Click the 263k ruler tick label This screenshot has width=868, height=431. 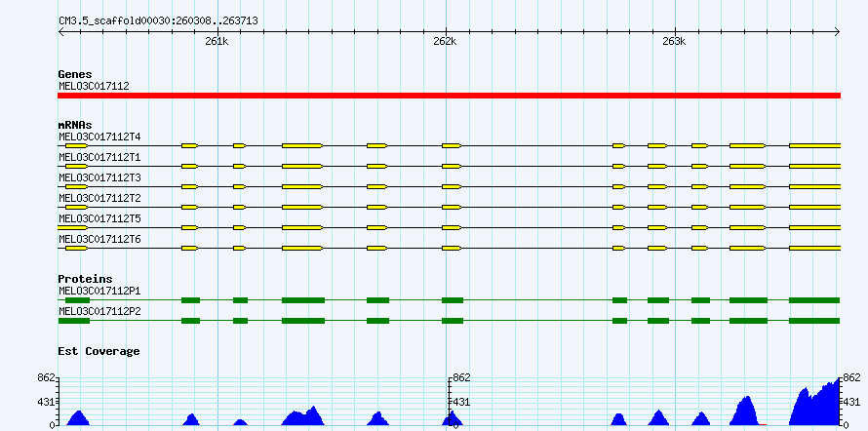(x=674, y=42)
